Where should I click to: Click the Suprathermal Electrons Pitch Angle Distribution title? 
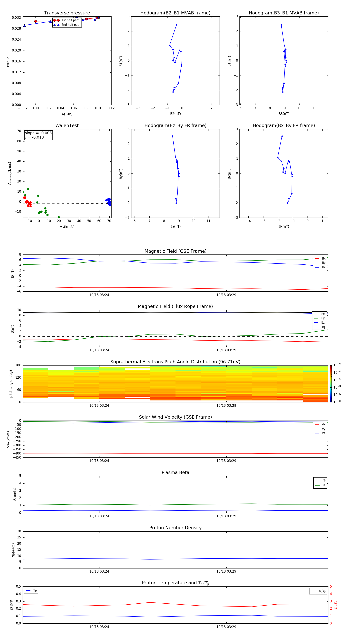click(x=175, y=362)
